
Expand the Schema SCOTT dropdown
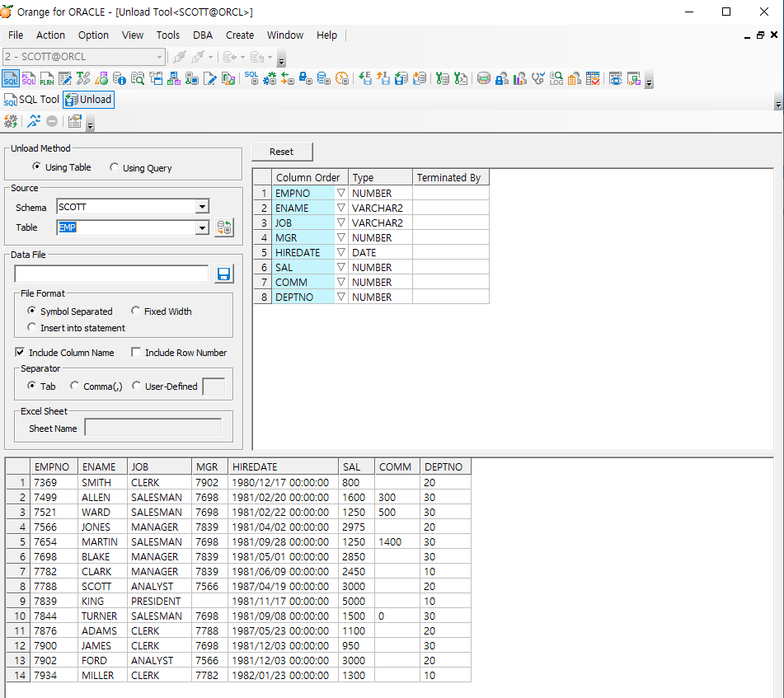click(x=202, y=207)
